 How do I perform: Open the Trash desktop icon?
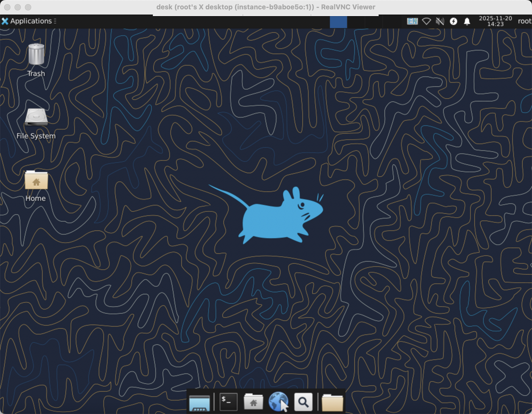pos(36,55)
